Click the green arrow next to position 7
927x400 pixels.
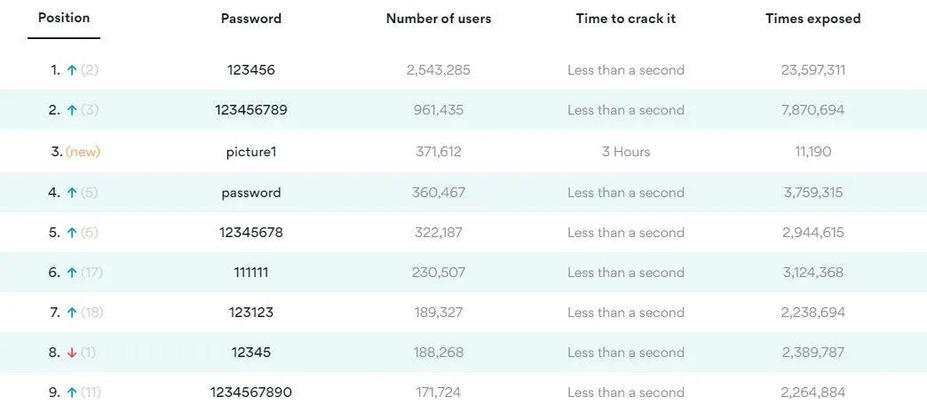tap(72, 313)
